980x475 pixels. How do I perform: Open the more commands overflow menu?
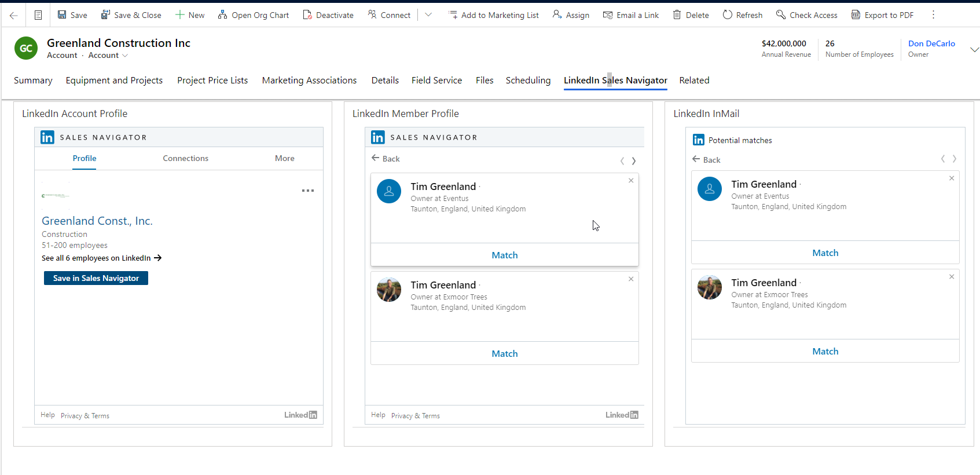[x=933, y=15]
